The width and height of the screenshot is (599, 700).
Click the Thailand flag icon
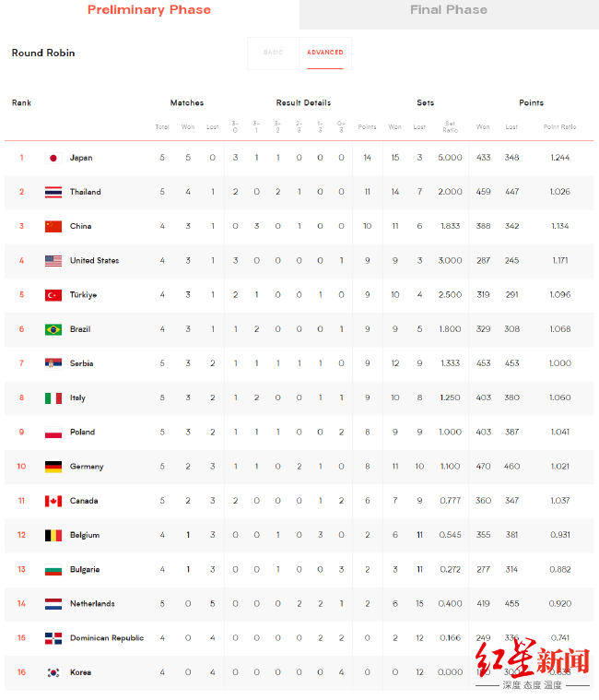tap(53, 192)
